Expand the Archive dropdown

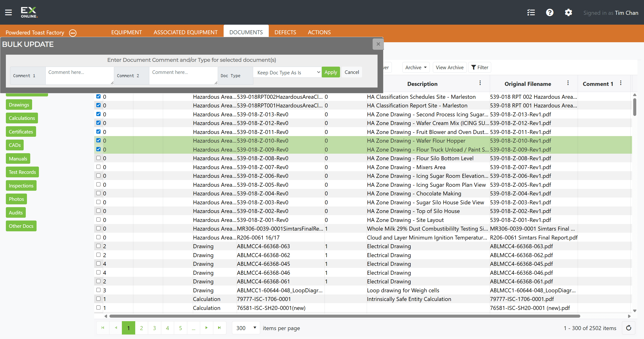tap(416, 68)
